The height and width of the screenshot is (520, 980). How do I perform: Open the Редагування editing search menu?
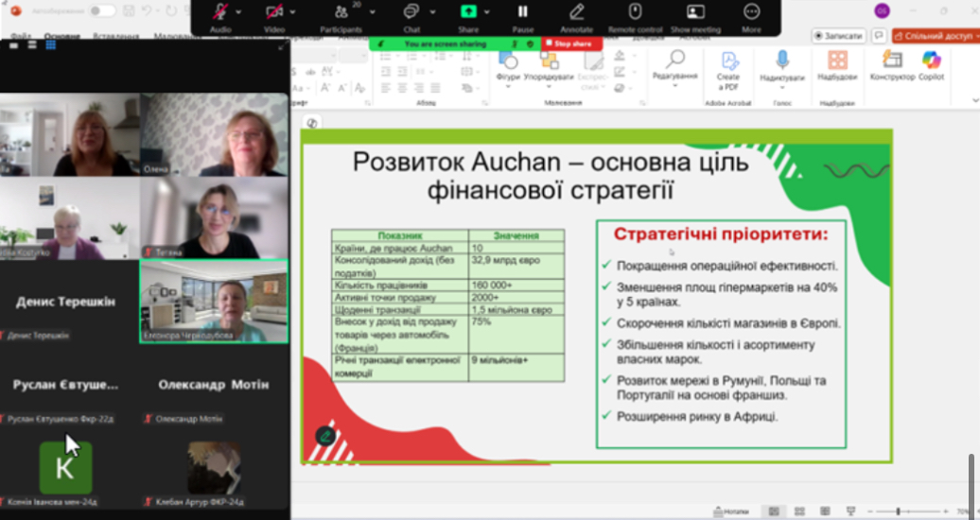(x=675, y=68)
